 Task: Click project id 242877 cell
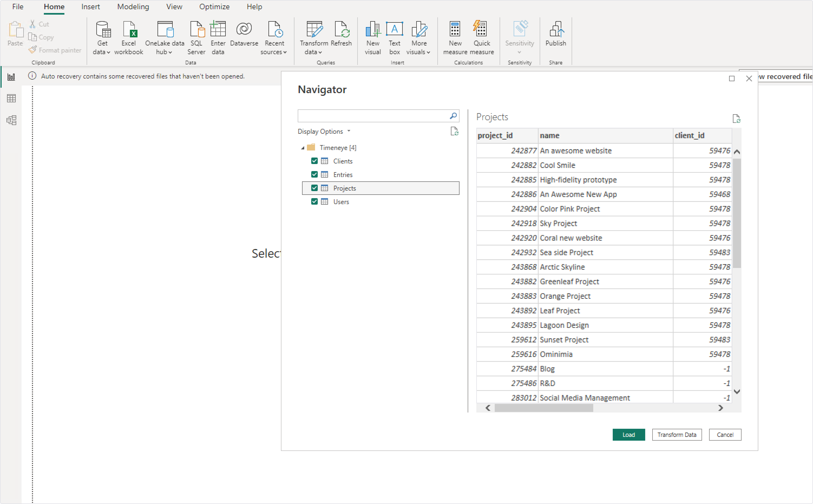(507, 151)
